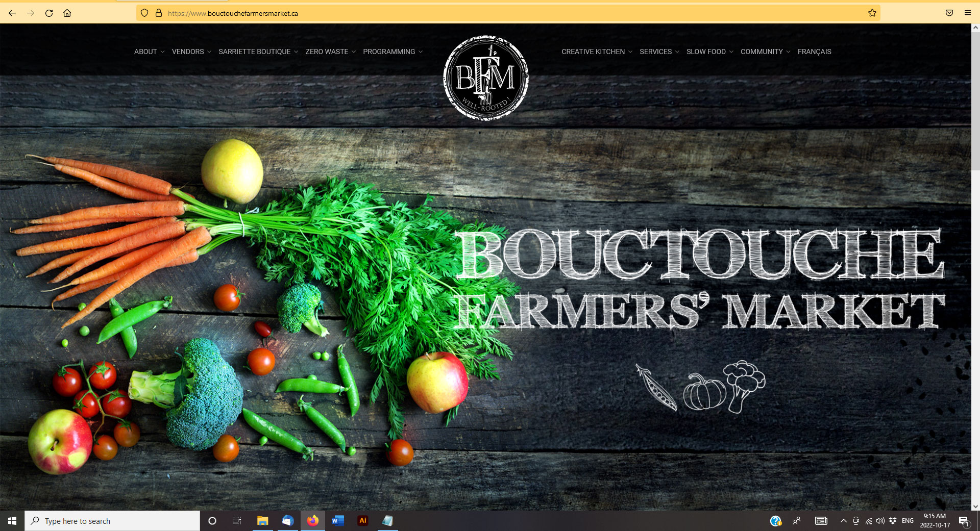Open the browser home page
Image resolution: width=980 pixels, height=531 pixels.
point(67,13)
